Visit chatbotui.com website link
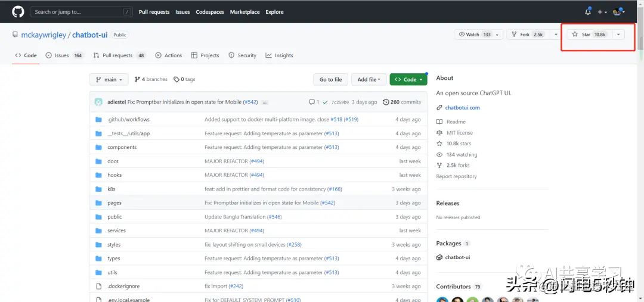 463,107
